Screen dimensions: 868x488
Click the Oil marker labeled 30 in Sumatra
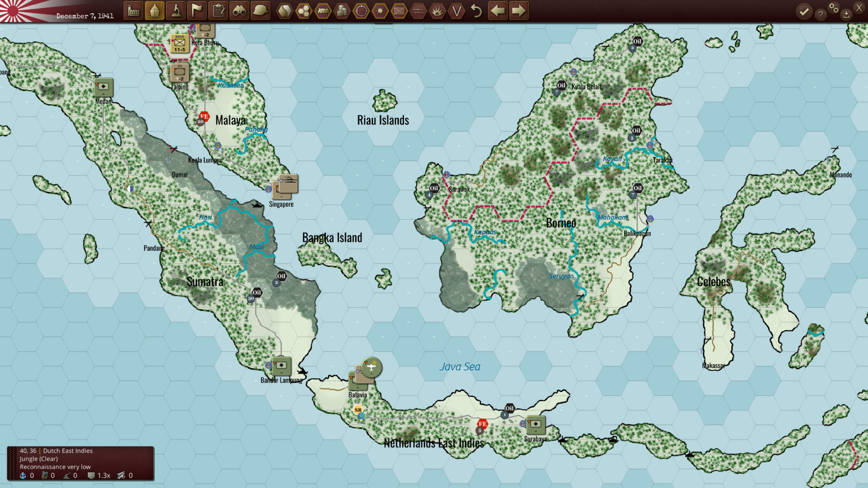tap(257, 292)
